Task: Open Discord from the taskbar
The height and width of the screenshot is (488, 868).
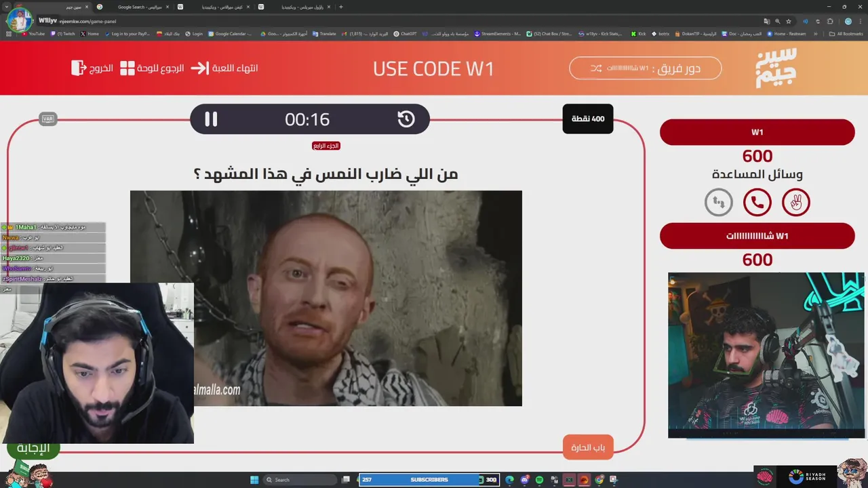Action: (524, 480)
